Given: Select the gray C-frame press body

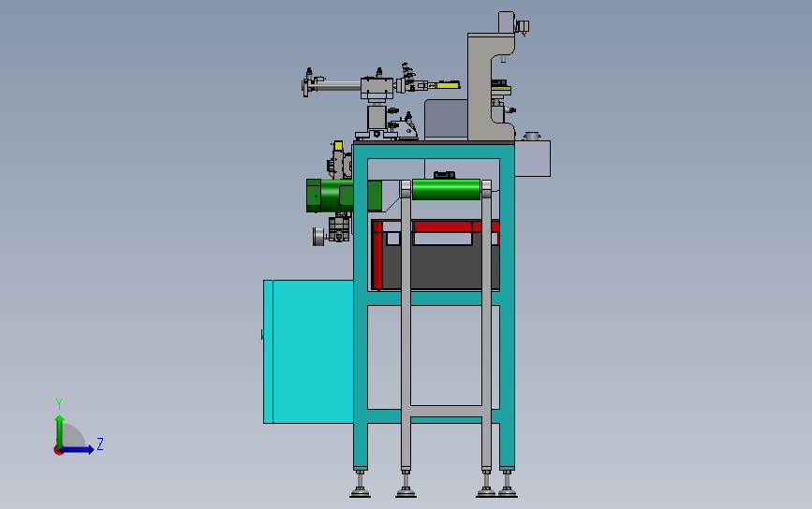Looking at the screenshot, I should pyautogui.click(x=479, y=88).
